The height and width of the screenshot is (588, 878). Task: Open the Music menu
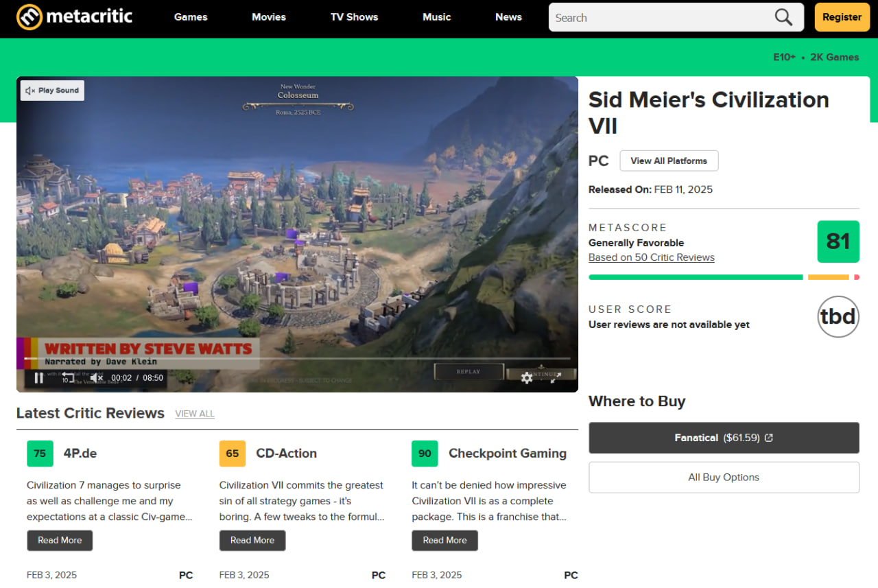pos(437,17)
